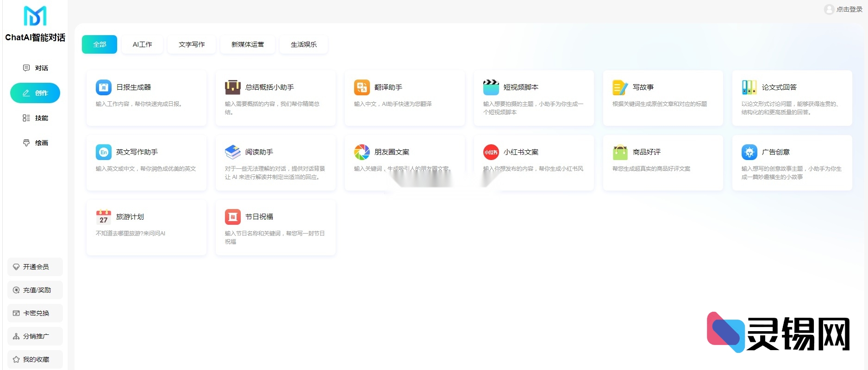
Task: Click the 翻译助手 translate icon
Action: [362, 87]
